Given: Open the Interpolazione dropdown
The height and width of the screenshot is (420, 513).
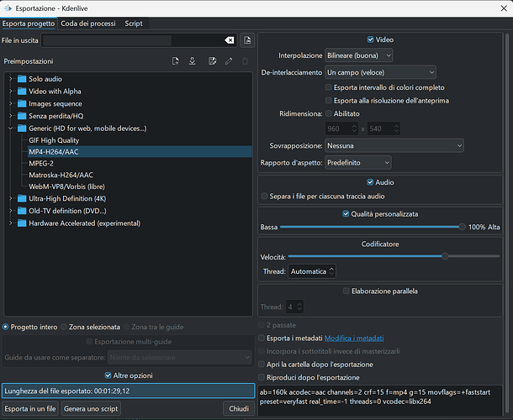Looking at the screenshot, I should coord(359,55).
